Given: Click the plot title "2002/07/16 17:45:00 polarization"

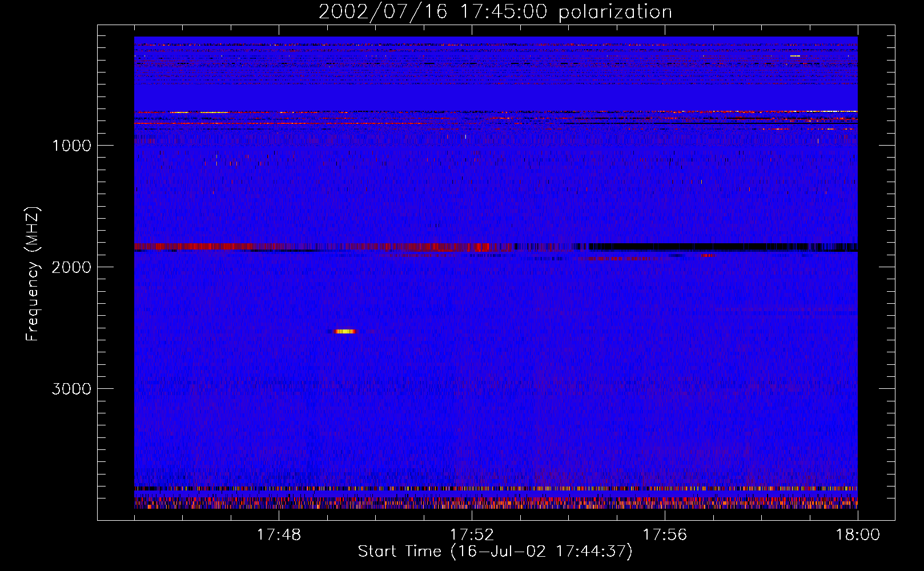Looking at the screenshot, I should click(495, 12).
